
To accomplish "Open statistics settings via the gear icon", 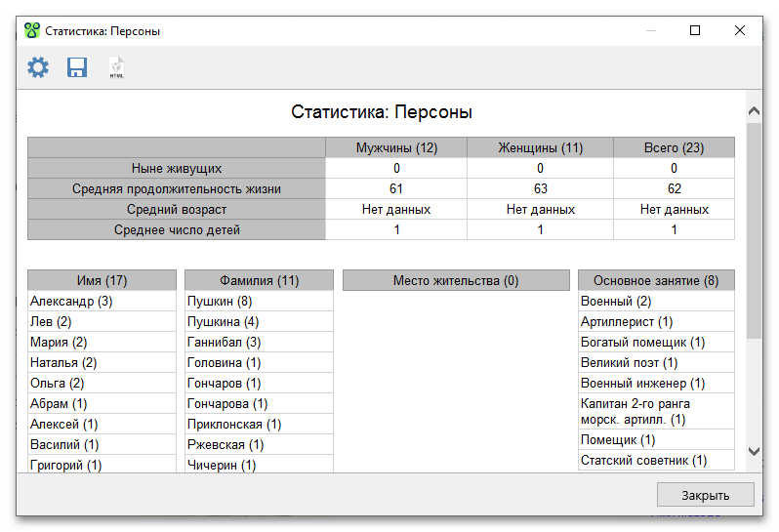I will [38, 67].
